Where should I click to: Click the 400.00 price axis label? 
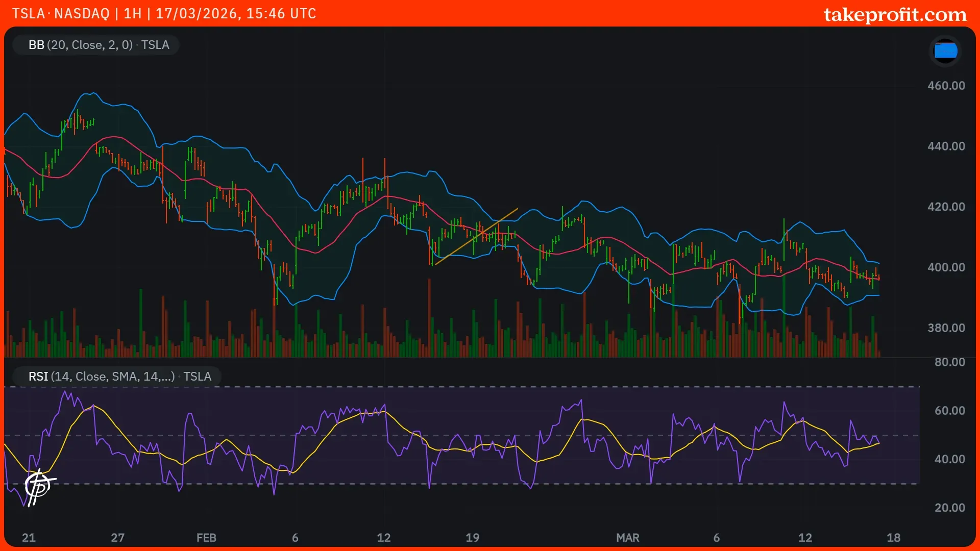[x=946, y=267]
